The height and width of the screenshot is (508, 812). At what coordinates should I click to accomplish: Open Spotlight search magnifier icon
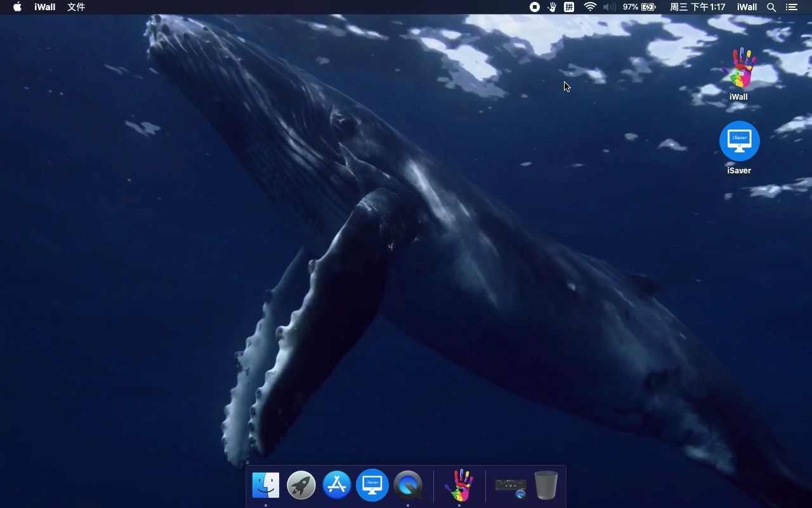pyautogui.click(x=771, y=7)
